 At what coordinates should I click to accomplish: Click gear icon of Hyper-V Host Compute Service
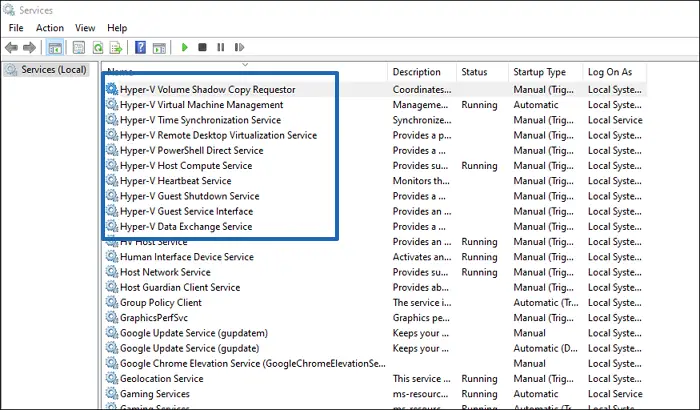112,165
